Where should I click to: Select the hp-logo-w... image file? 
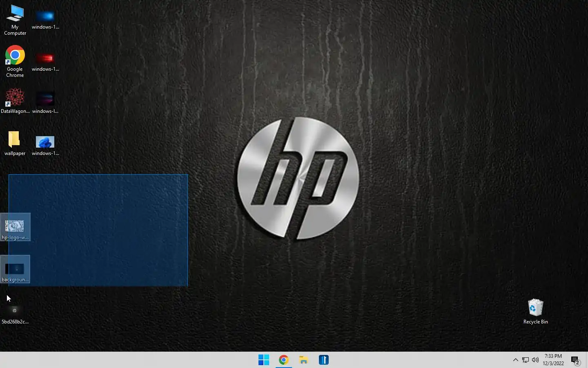click(15, 227)
